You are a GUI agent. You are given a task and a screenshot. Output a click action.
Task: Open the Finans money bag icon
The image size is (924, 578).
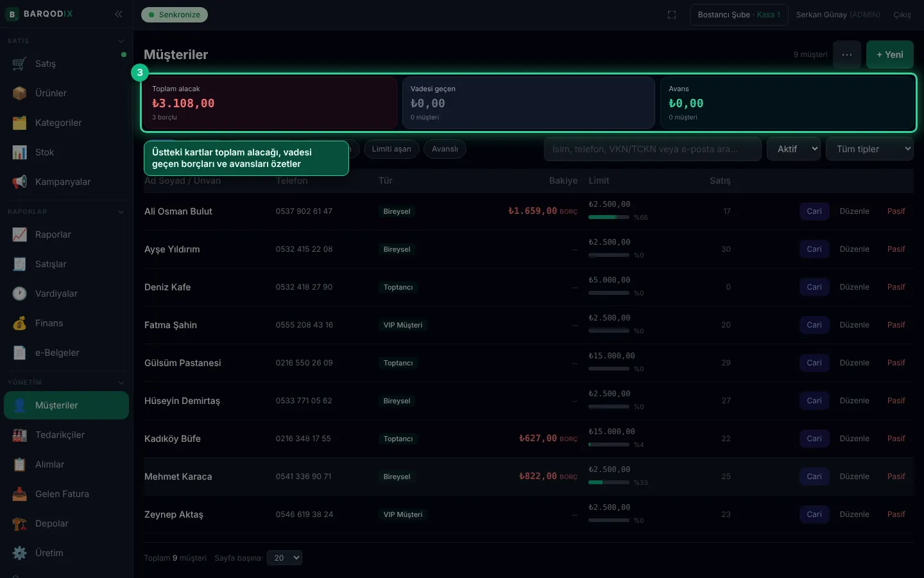pyautogui.click(x=19, y=323)
